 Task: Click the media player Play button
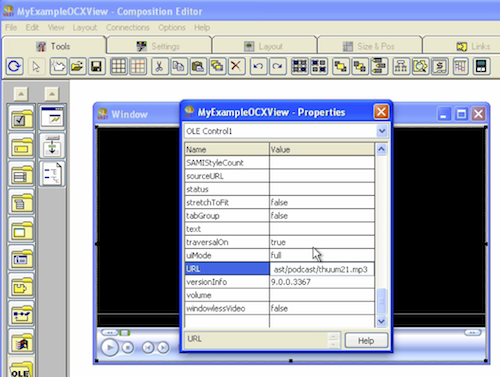[x=110, y=348]
